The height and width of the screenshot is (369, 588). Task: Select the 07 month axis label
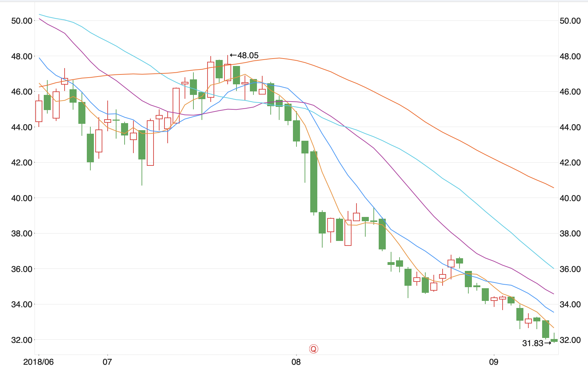107,362
